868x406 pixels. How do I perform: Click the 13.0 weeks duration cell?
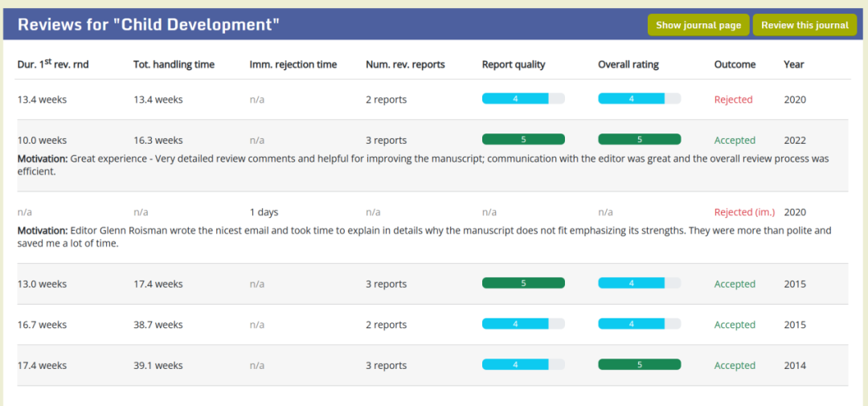42,284
